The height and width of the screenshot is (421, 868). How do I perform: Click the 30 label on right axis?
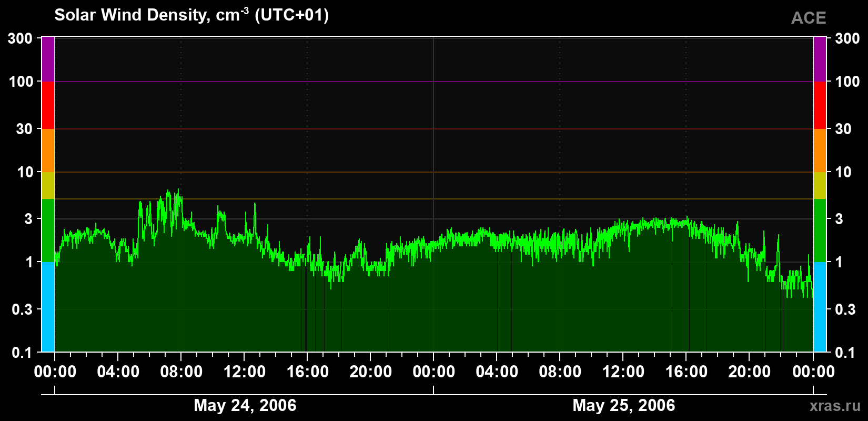(843, 129)
